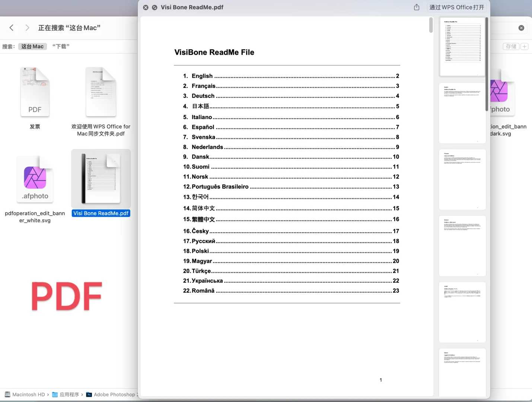
Task: Click the share icon in Quick Look
Action: (x=417, y=7)
